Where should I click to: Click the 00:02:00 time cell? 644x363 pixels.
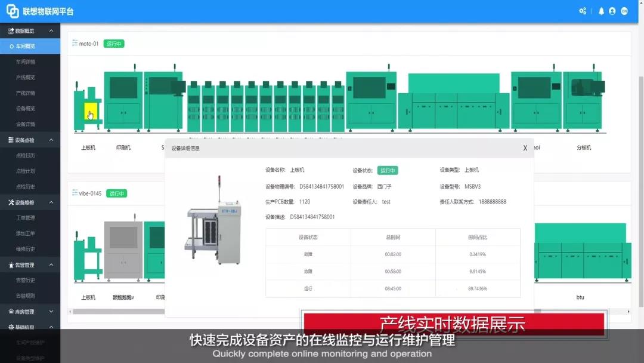[393, 254]
